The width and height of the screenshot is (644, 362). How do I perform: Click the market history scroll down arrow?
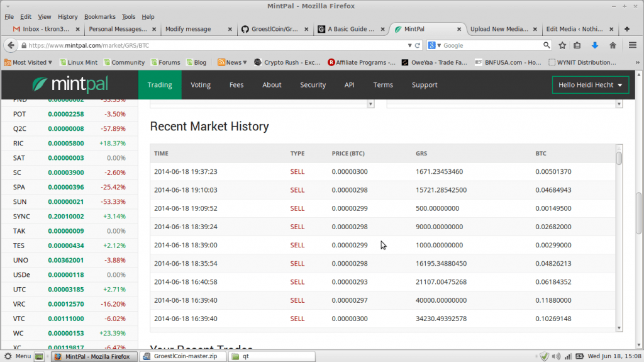click(619, 328)
